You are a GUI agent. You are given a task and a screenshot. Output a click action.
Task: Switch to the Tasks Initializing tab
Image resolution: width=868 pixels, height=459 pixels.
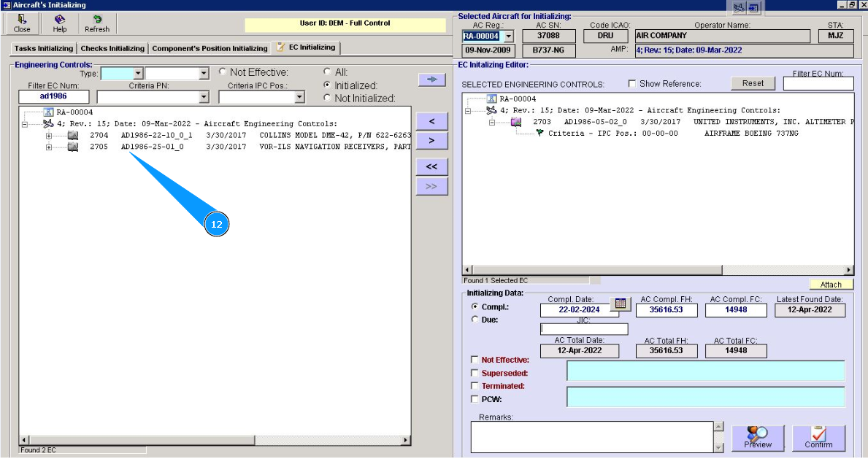click(x=44, y=49)
